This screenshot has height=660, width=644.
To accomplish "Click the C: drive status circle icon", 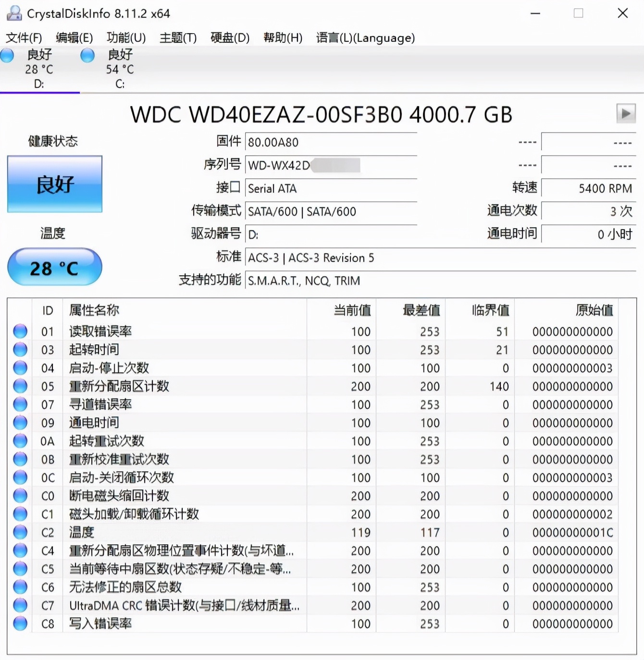I will click(x=87, y=56).
